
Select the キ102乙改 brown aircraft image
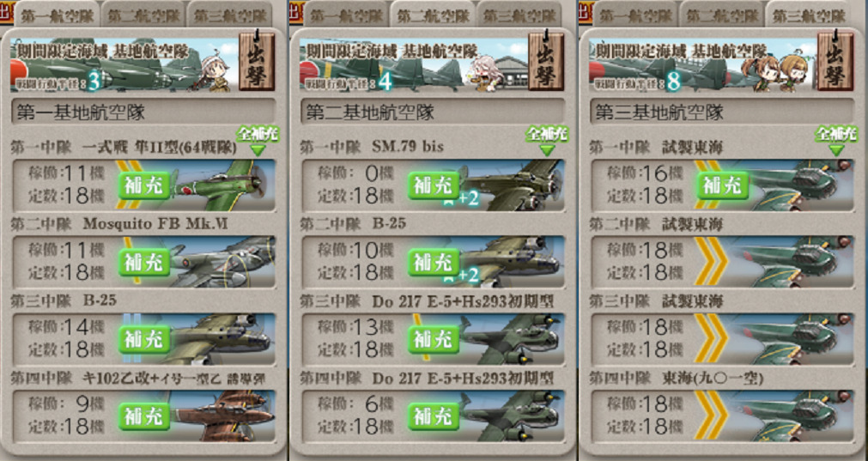pos(222,416)
